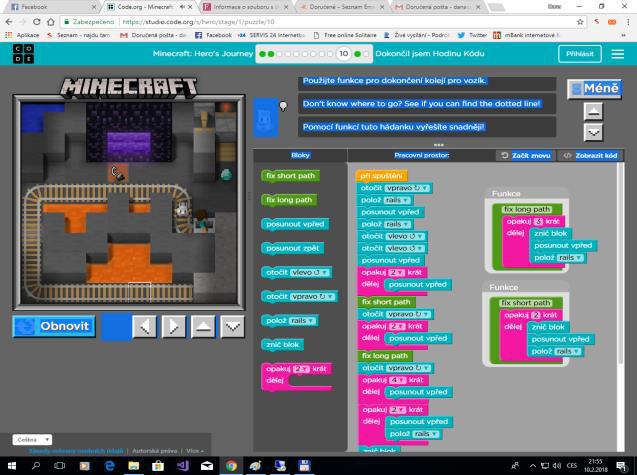Image resolution: width=637 pixels, height=475 pixels.
Task: Click the down arrow movement button
Action: 232,326
